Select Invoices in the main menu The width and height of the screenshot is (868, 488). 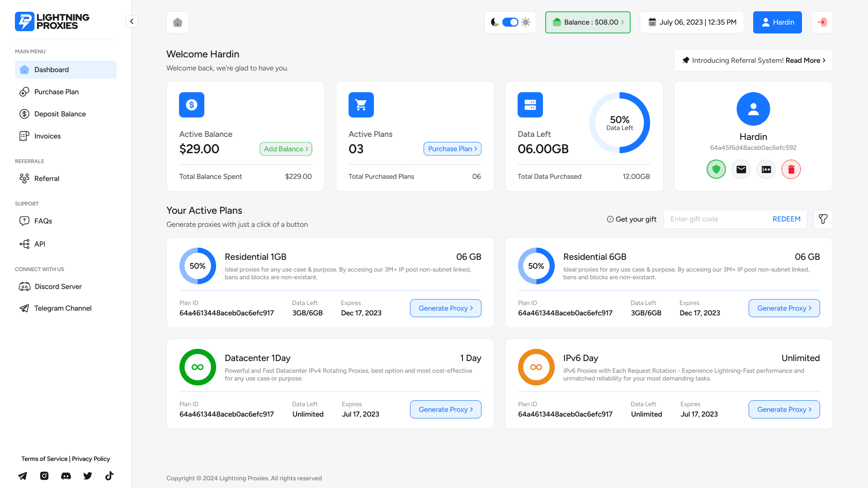tap(47, 136)
